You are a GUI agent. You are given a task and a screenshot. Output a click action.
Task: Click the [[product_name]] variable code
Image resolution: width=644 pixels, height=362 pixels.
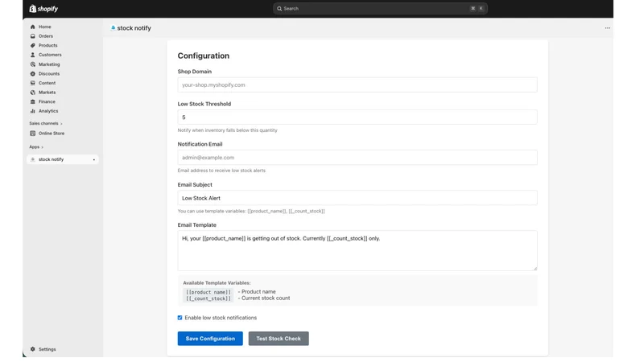tap(208, 292)
